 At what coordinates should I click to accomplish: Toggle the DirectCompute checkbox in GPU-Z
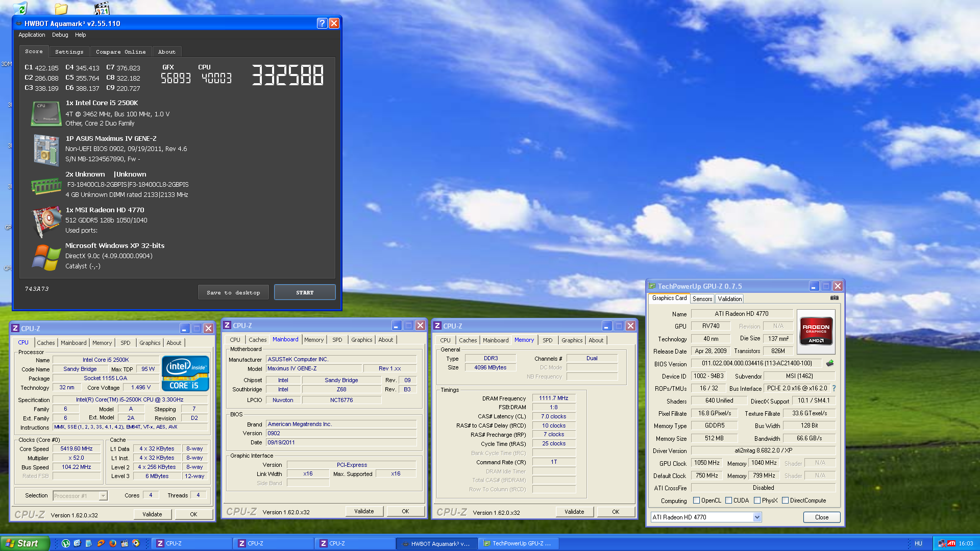[785, 500]
